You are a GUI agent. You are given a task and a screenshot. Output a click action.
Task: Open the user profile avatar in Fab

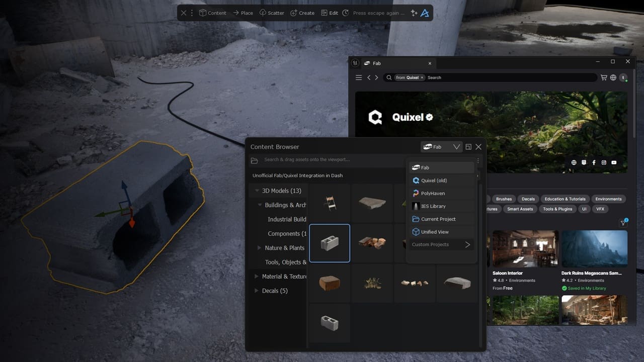click(x=623, y=77)
